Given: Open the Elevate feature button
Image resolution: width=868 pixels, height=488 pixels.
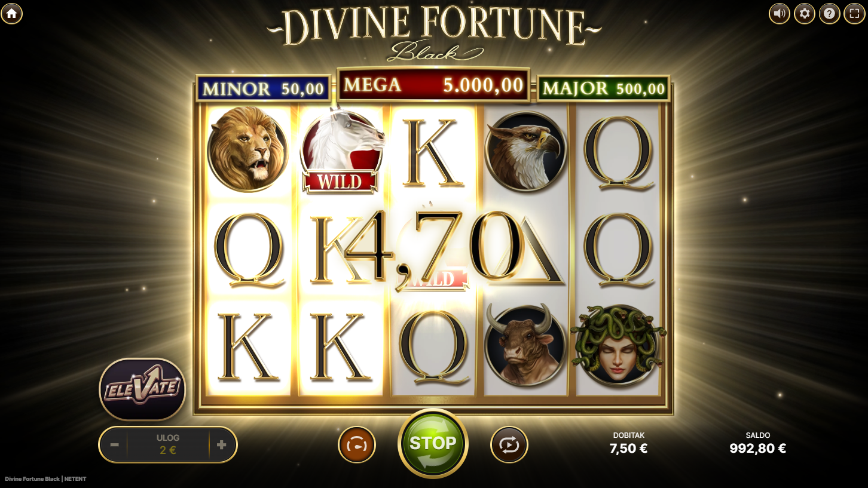Looking at the screenshot, I should [x=142, y=389].
